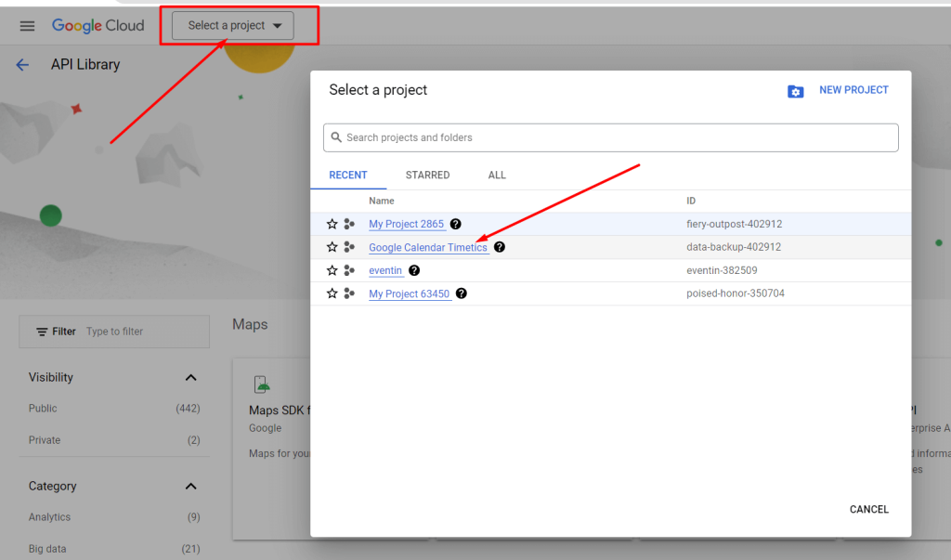Star the eventin project

point(332,270)
